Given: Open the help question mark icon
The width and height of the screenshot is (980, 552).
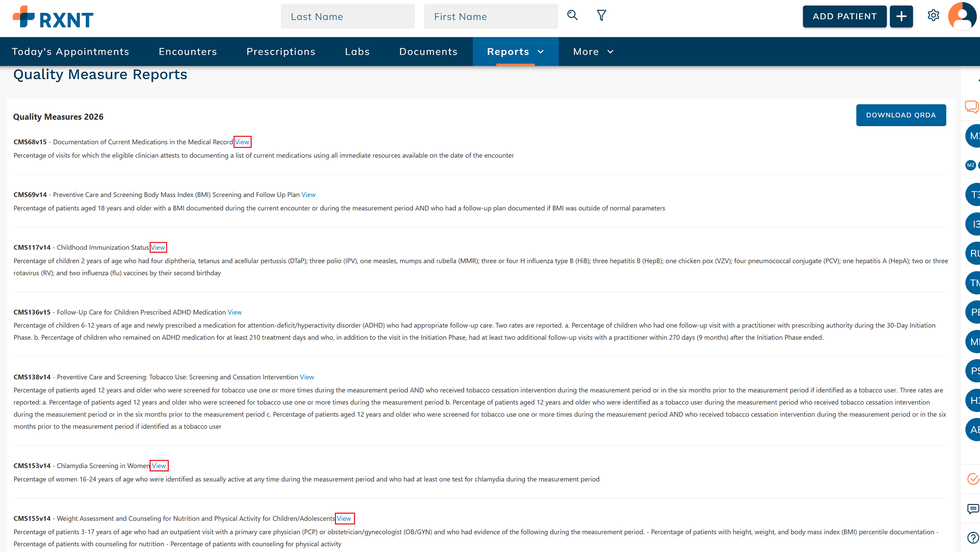Looking at the screenshot, I should (x=973, y=538).
